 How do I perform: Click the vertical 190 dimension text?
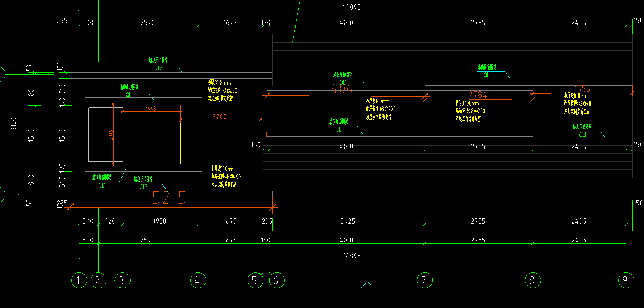[62, 102]
